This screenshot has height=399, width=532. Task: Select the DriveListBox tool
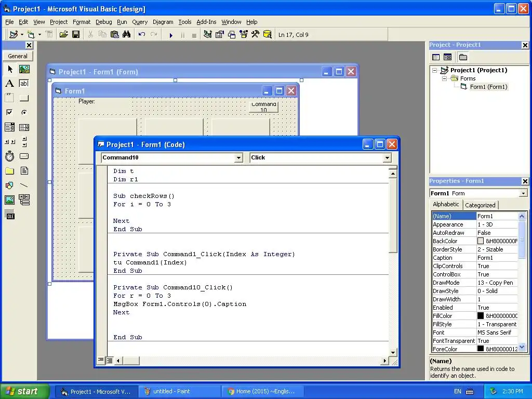coord(24,156)
